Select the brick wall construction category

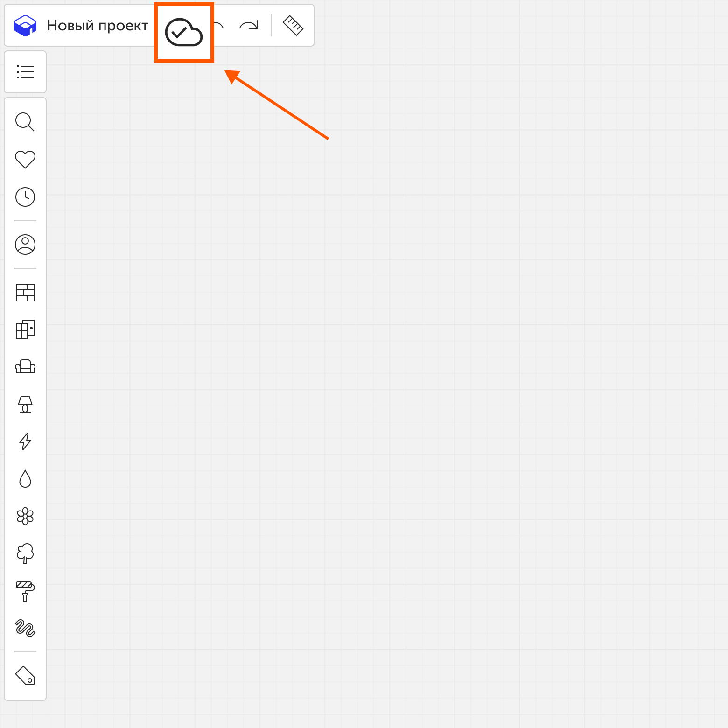25,293
